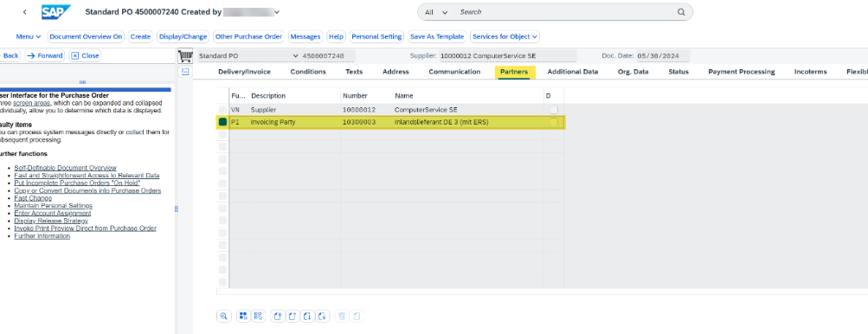Image resolution: width=868 pixels, height=334 pixels.
Task: Open the Payment Processing tab
Action: tap(742, 72)
